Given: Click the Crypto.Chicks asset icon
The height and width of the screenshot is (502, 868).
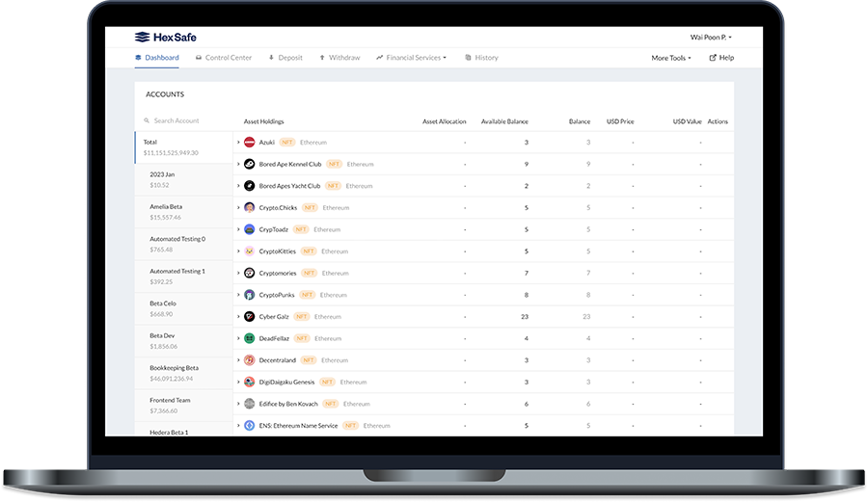Looking at the screenshot, I should 250,207.
